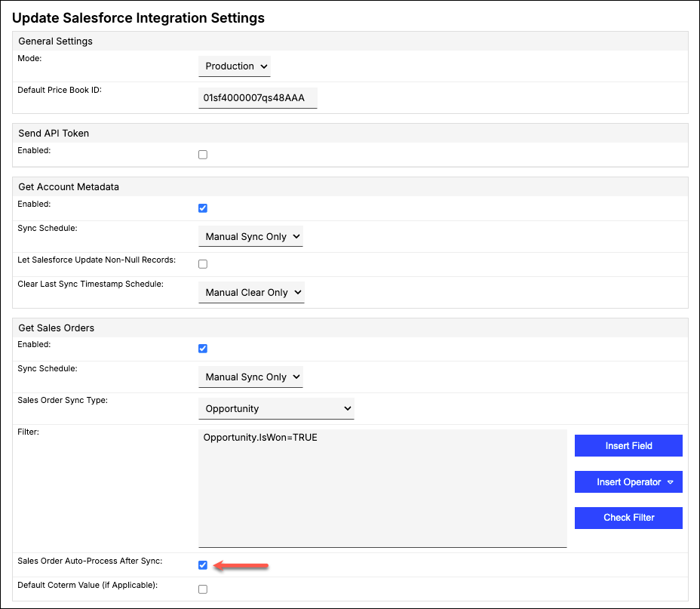Click the Update Salesforce Integration Settings title

coord(138,18)
